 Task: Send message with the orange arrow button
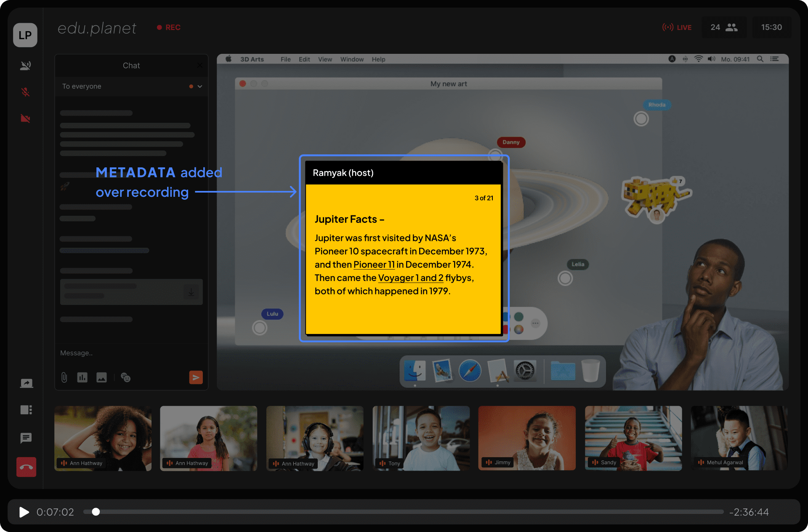pos(196,377)
